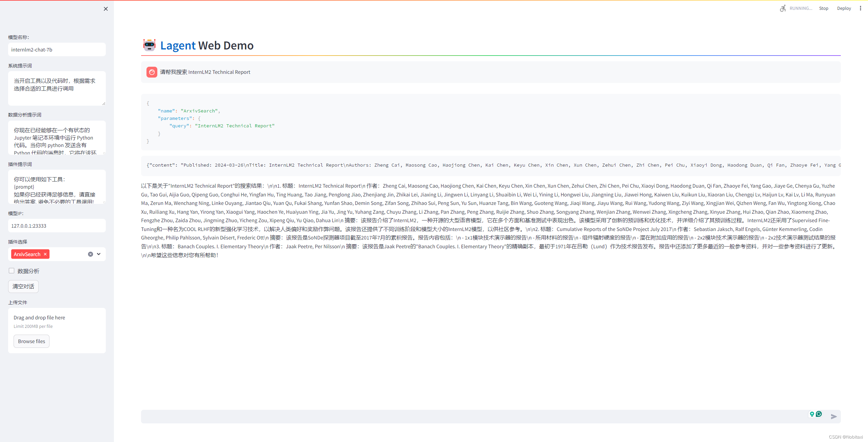
Task: Click the 模型IP address field
Action: point(57,226)
